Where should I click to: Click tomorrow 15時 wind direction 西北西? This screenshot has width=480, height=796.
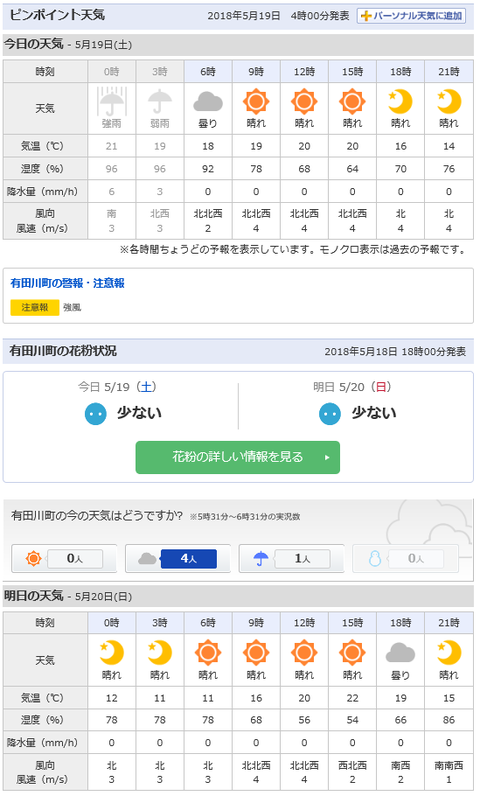pos(353,765)
